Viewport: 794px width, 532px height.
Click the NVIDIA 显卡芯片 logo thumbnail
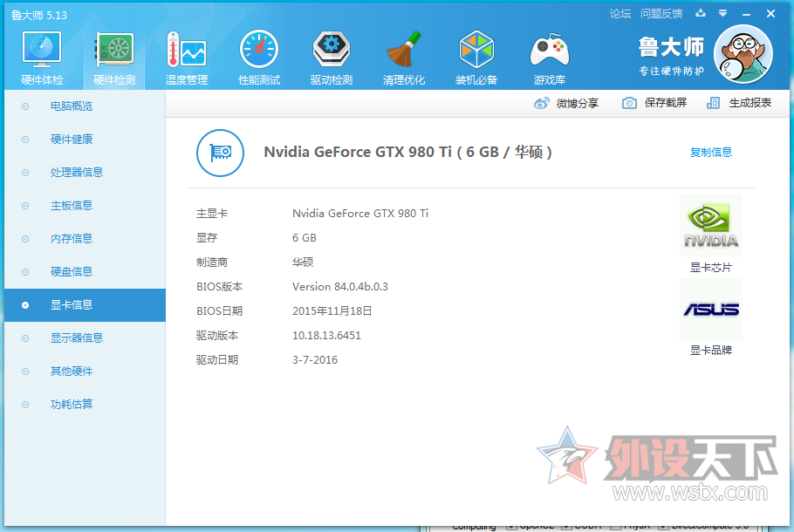click(711, 226)
